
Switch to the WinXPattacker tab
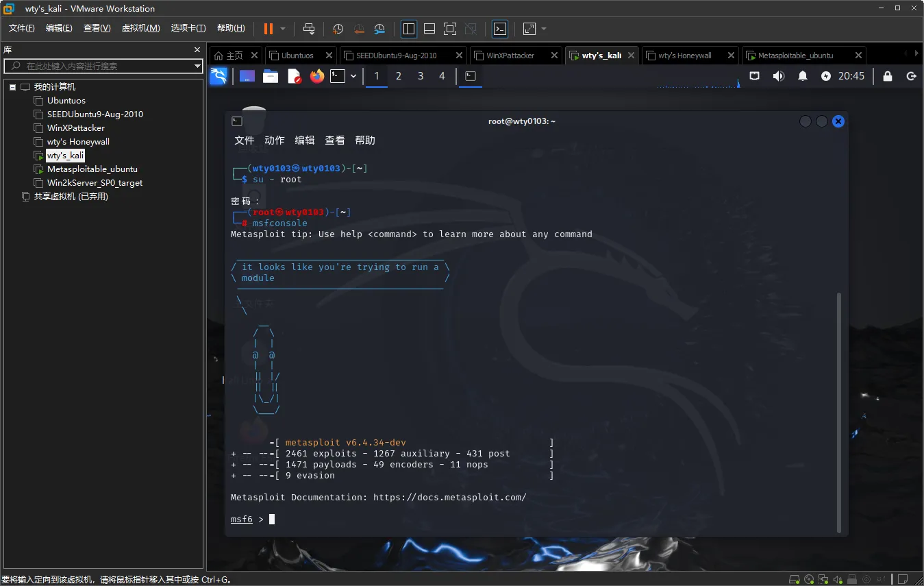click(x=510, y=56)
